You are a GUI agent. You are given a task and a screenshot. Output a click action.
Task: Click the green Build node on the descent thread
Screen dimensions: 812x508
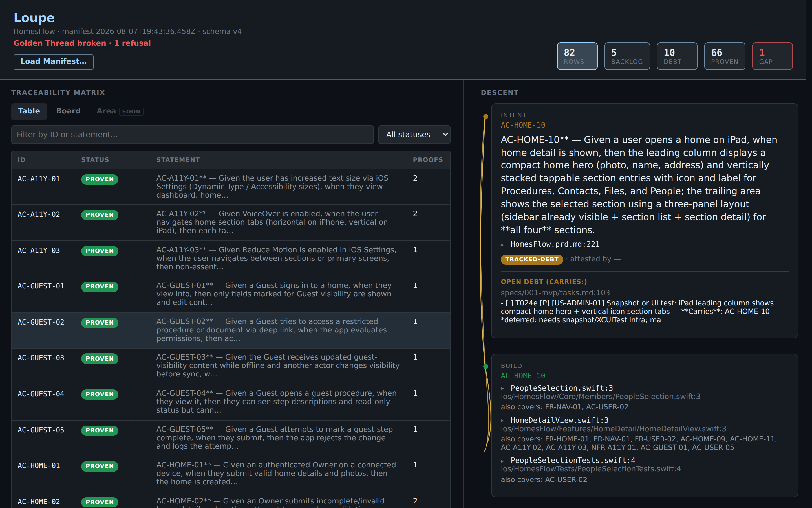tap(486, 367)
